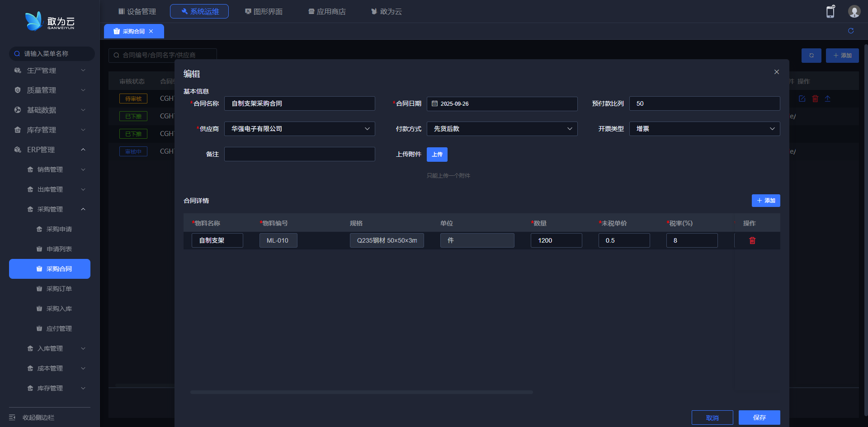Click the page refresh icon below header
Image resolution: width=868 pixels, height=427 pixels.
pos(851,31)
